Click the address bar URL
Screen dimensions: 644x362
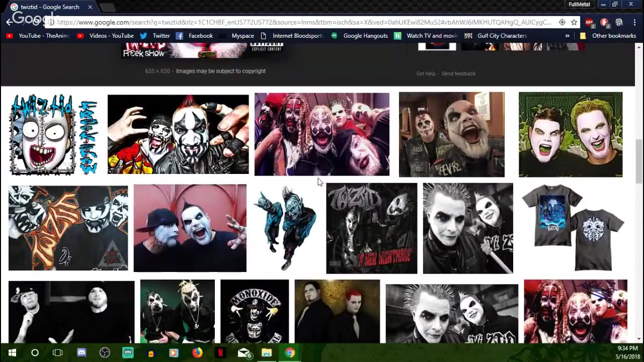coord(305,22)
